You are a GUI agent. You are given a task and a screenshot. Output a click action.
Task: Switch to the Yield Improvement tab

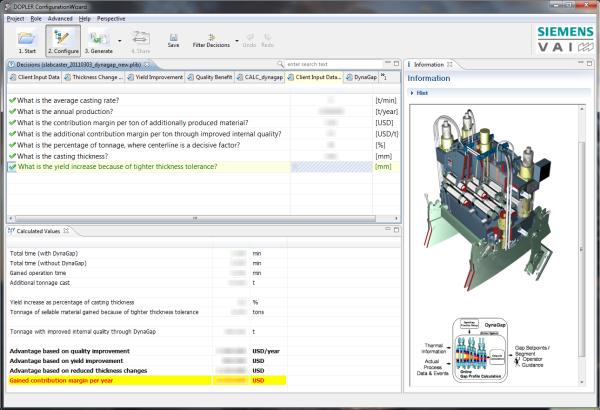(x=155, y=77)
